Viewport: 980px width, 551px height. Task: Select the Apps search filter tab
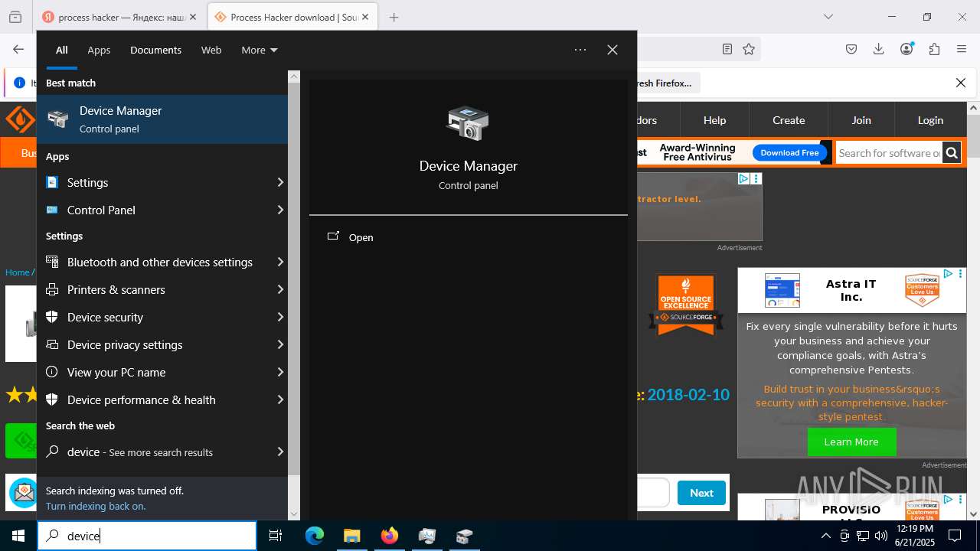click(x=99, y=50)
